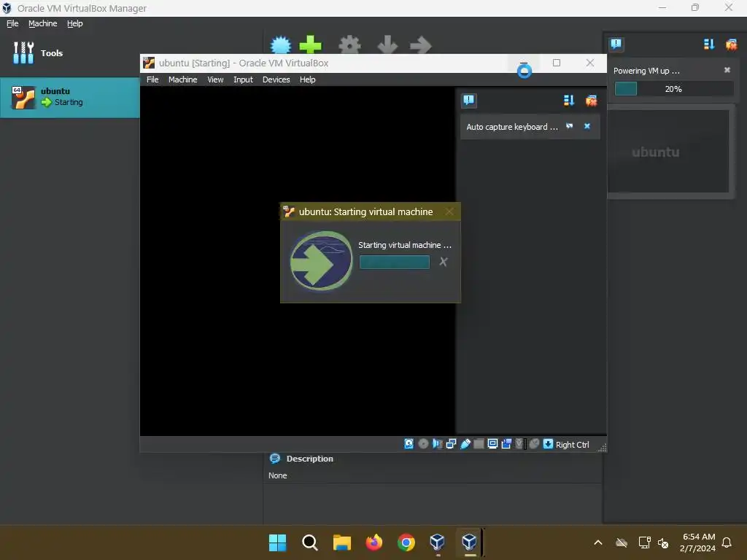Click the optical disk status bar indicator
The image size is (747, 560).
423,444
